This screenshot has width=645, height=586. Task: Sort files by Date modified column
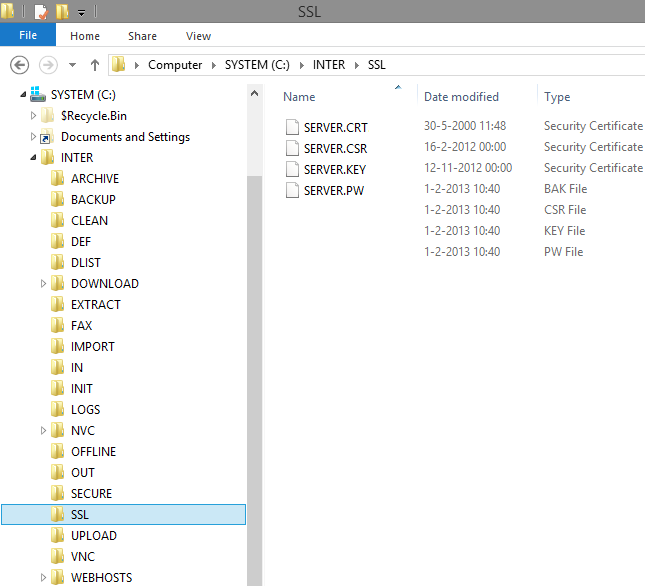pos(461,97)
